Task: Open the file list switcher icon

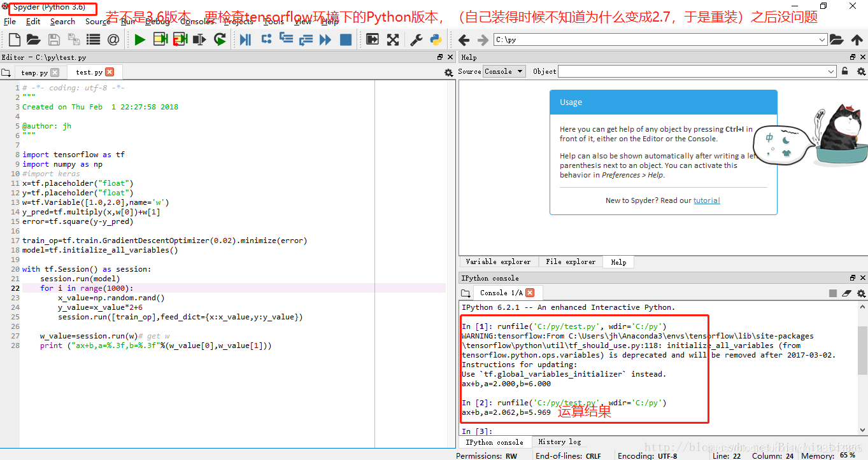Action: pyautogui.click(x=94, y=40)
